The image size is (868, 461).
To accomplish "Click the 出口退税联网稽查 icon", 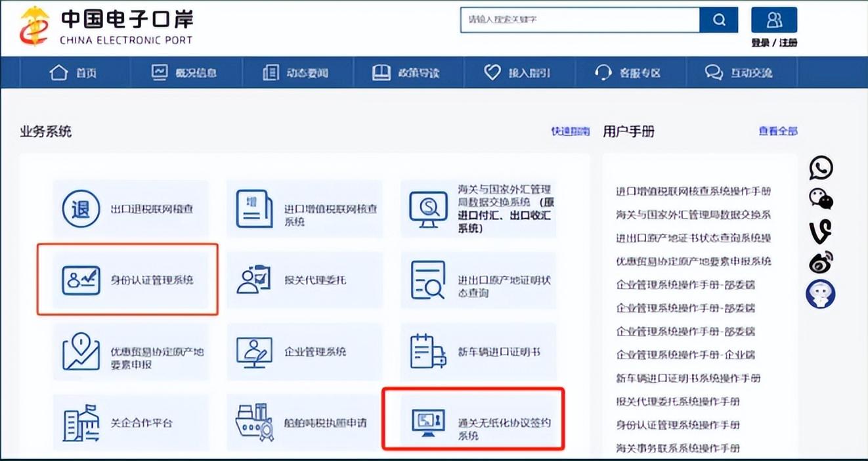I will 81,209.
